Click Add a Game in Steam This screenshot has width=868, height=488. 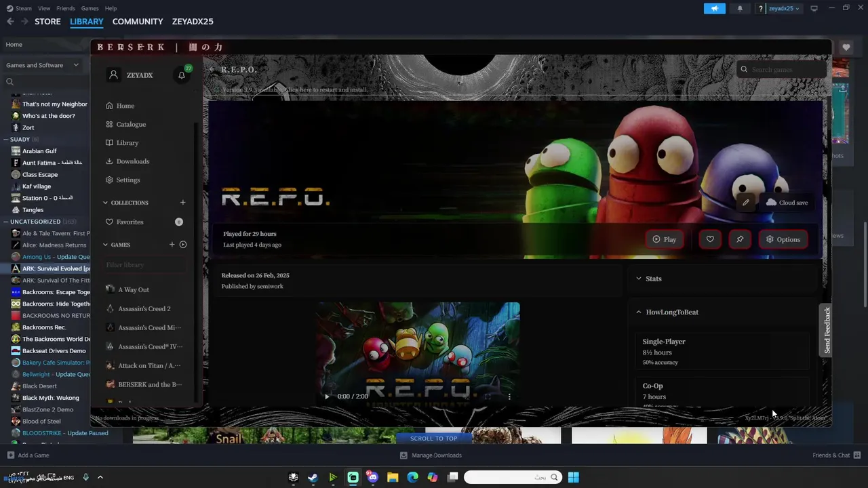pos(28,455)
